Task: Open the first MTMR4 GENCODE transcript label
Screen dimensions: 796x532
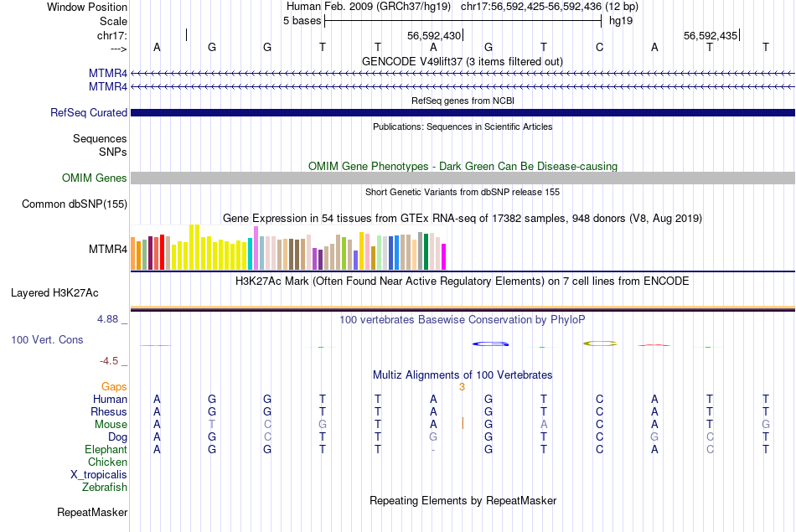Action: pos(107,73)
